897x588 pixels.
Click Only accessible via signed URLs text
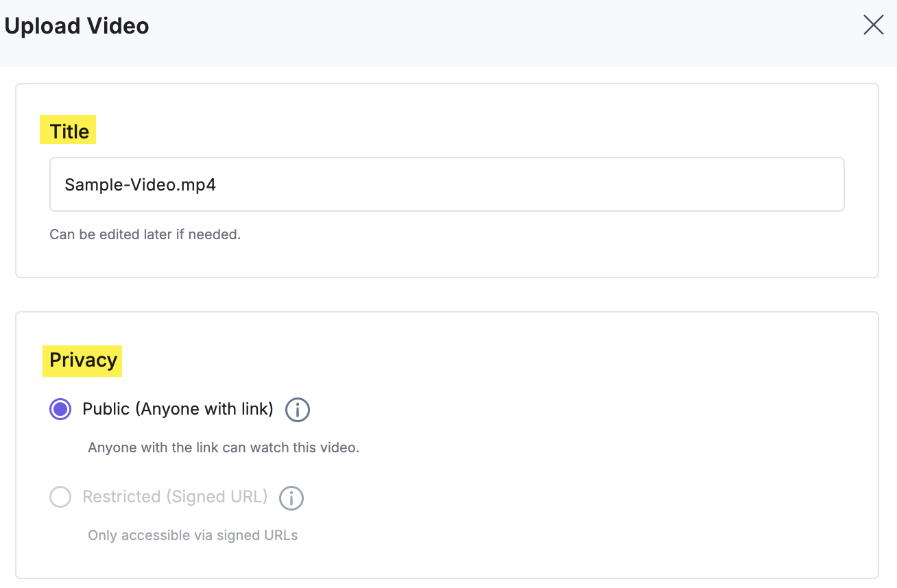click(192, 535)
